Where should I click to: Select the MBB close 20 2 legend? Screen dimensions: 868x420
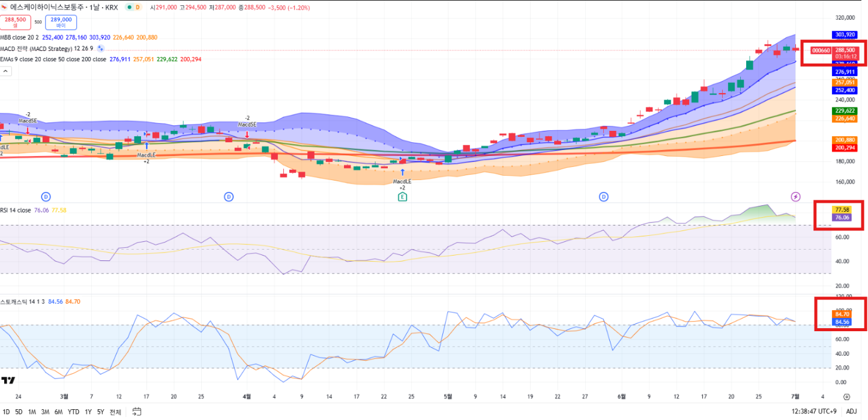pyautogui.click(x=20, y=37)
